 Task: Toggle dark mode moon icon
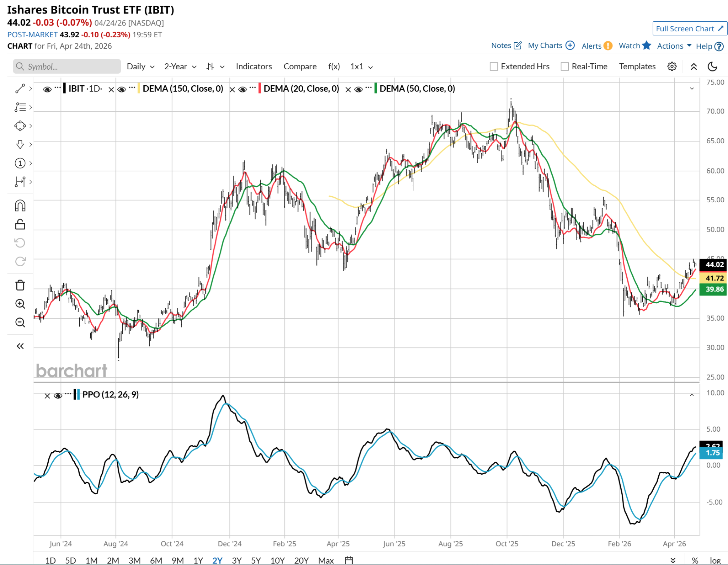point(712,66)
